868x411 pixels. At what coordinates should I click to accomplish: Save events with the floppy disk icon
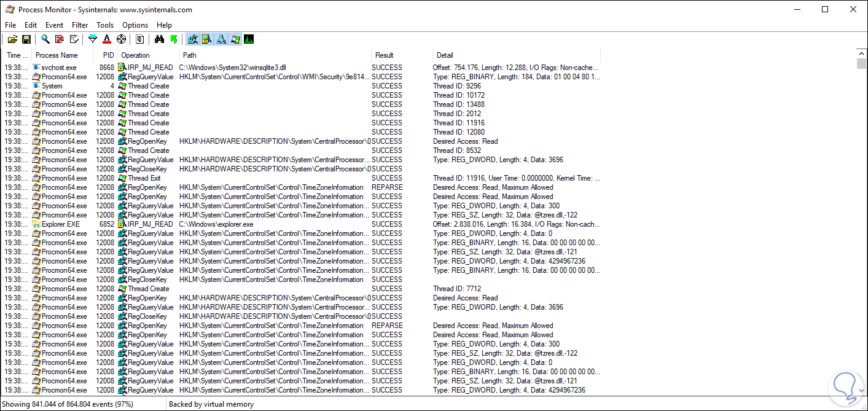click(x=26, y=39)
